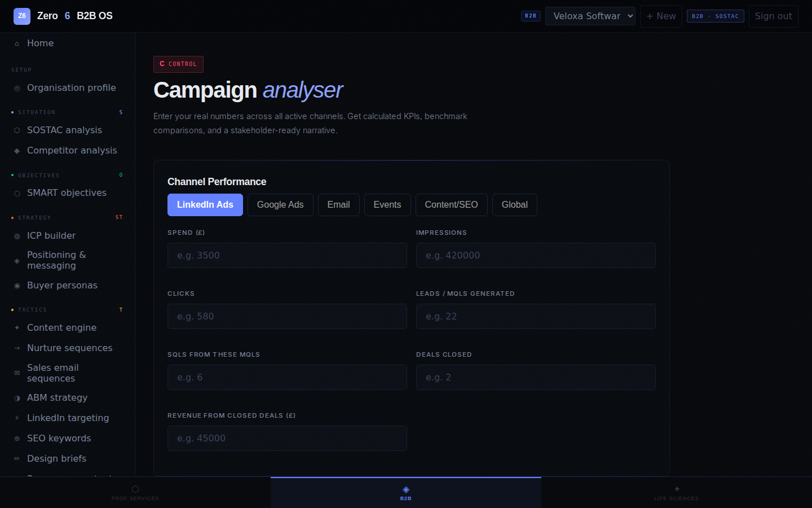Click the Buyer personas icon
The image size is (812, 508).
point(17,286)
